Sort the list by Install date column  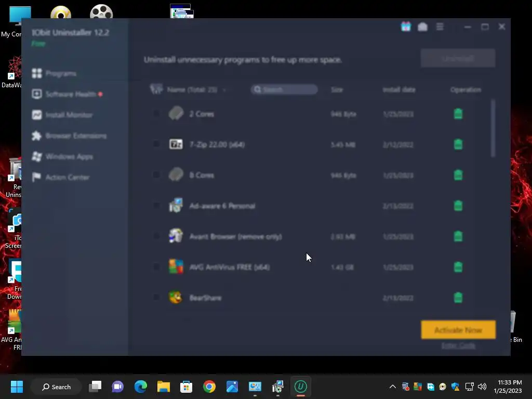tap(399, 89)
